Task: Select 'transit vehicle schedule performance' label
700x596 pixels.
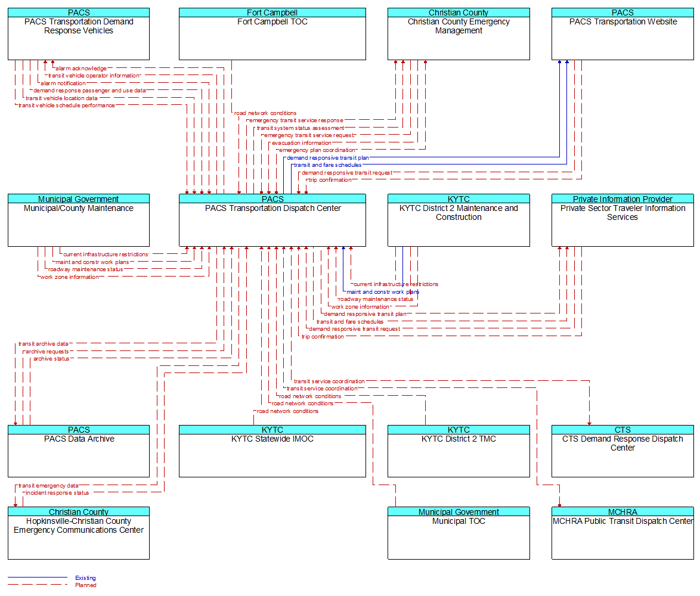Action: point(67,105)
